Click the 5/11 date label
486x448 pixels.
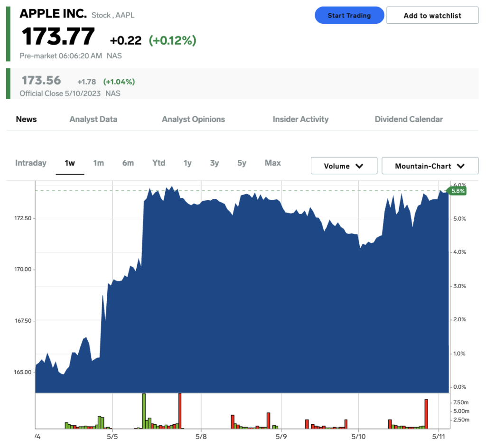(439, 437)
